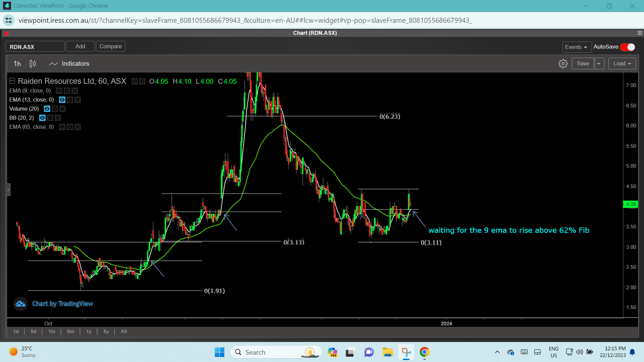
Task: Expand the Events dropdown
Action: pyautogui.click(x=576, y=47)
